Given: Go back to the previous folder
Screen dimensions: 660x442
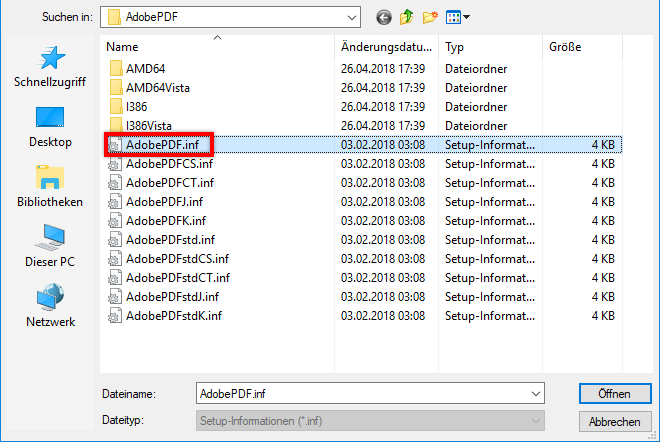Looking at the screenshot, I should tap(383, 17).
